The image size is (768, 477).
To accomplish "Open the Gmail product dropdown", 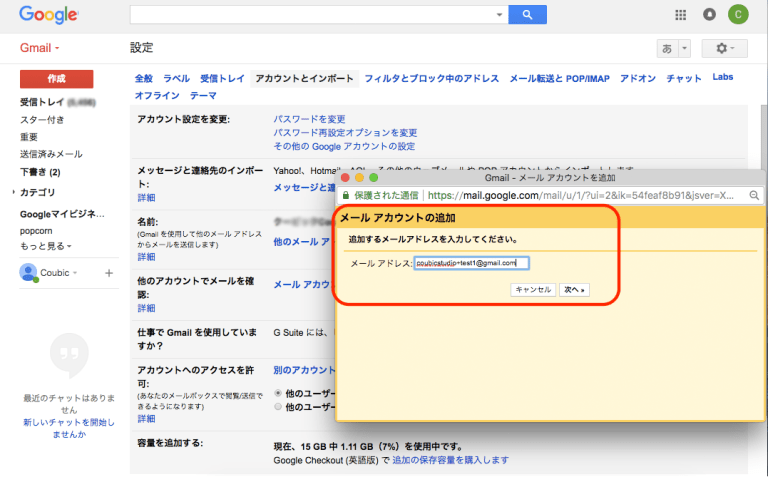I will coord(39,48).
